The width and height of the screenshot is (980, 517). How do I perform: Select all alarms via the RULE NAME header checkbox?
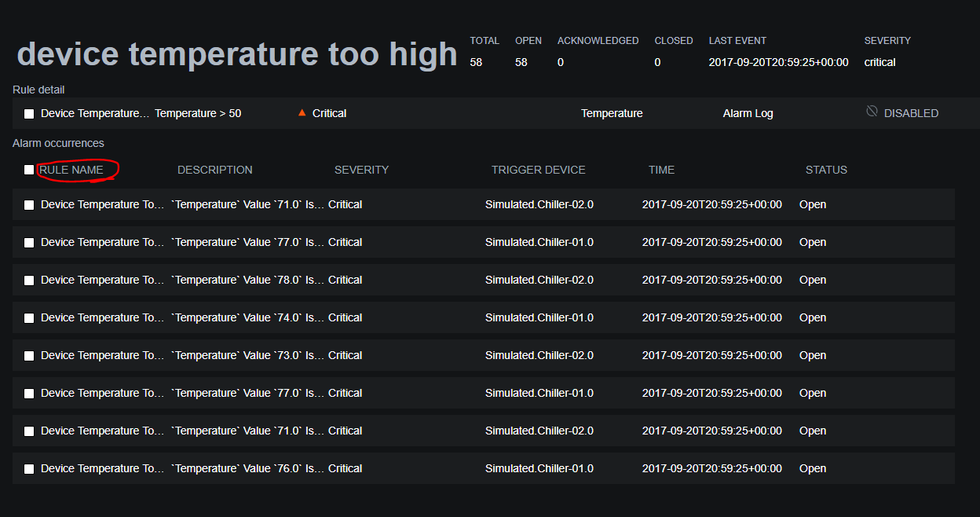point(29,169)
